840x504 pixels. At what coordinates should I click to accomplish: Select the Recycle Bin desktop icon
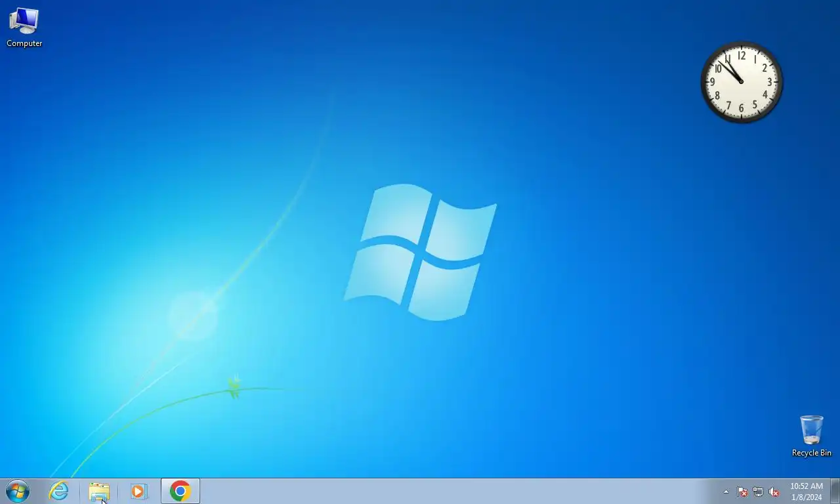pyautogui.click(x=811, y=436)
